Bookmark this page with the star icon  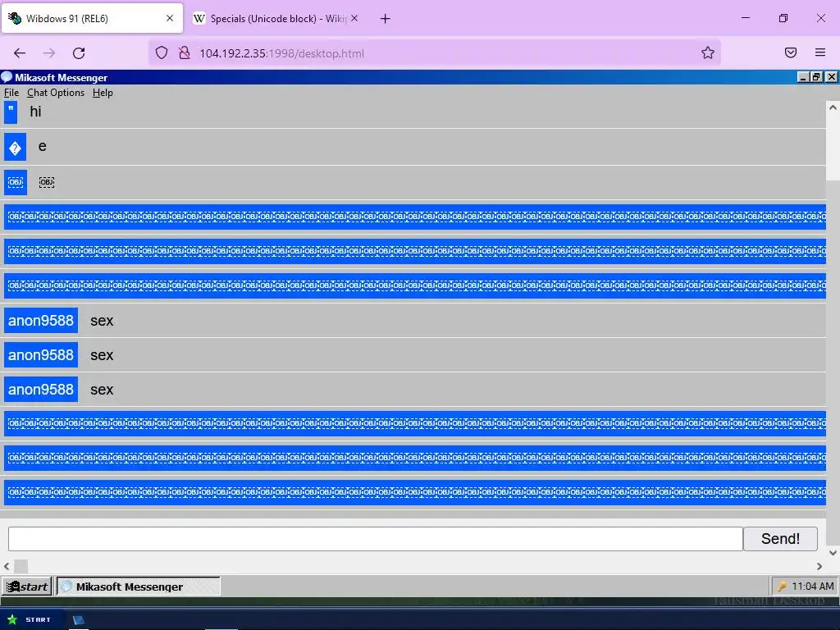708,52
